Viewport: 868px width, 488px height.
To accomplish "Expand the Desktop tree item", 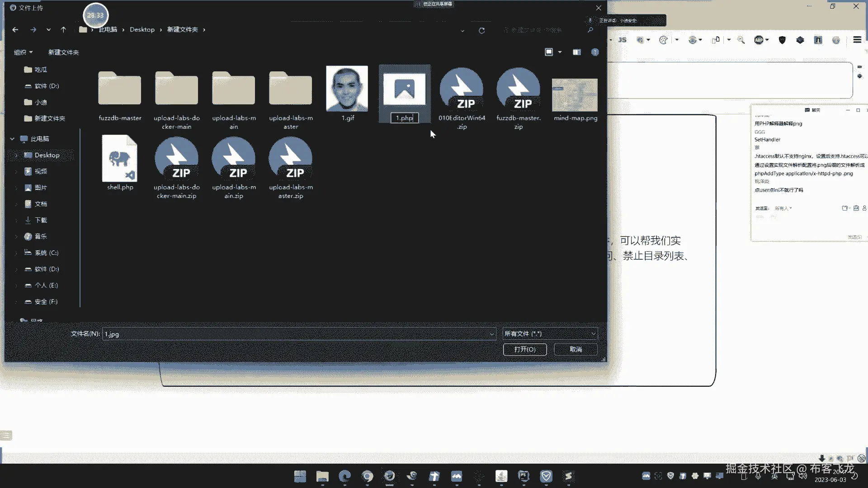I will pyautogui.click(x=16, y=155).
